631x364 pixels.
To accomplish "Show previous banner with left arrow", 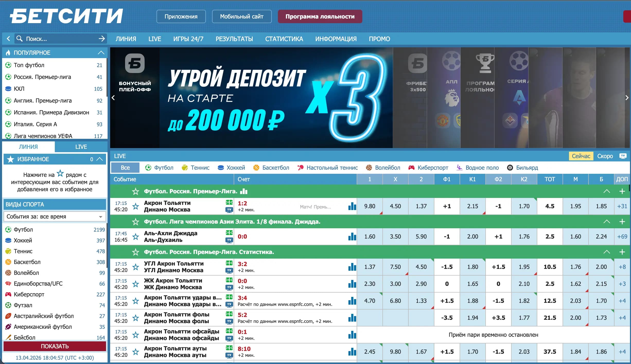I will pos(113,98).
